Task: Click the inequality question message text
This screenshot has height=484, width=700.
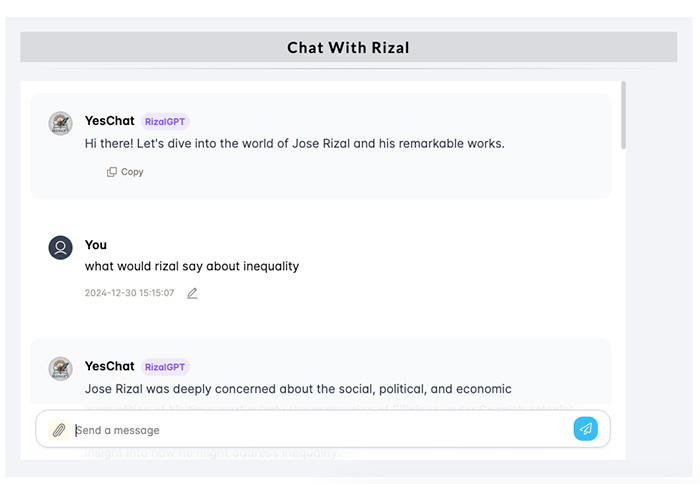Action: point(192,267)
